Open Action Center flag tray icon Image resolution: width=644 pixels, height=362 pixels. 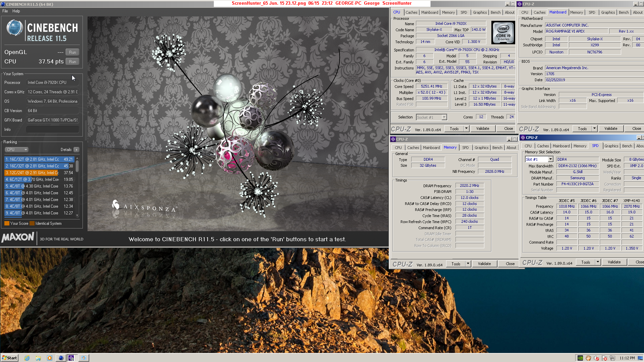[x=604, y=358]
